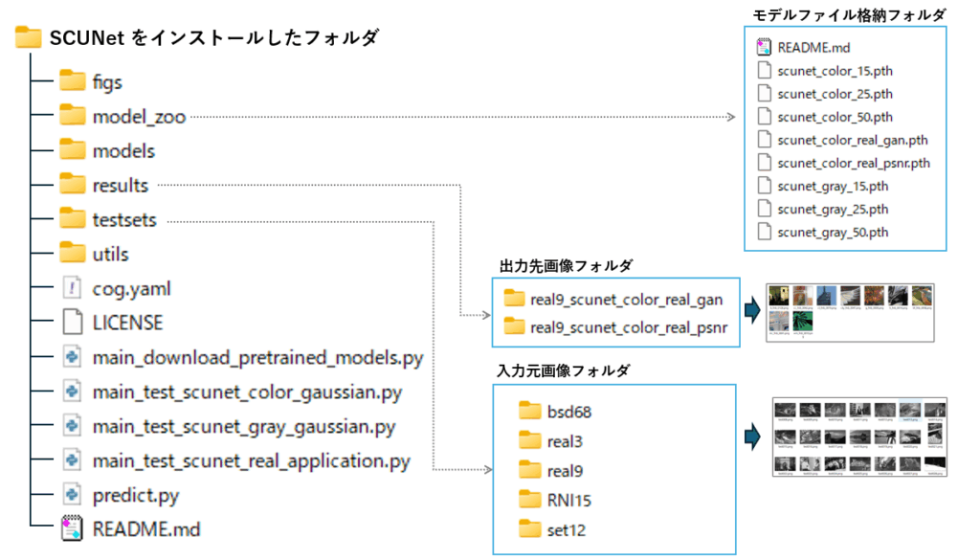Select the utils folder entry
Screen dimensions: 980x560
click(x=95, y=254)
